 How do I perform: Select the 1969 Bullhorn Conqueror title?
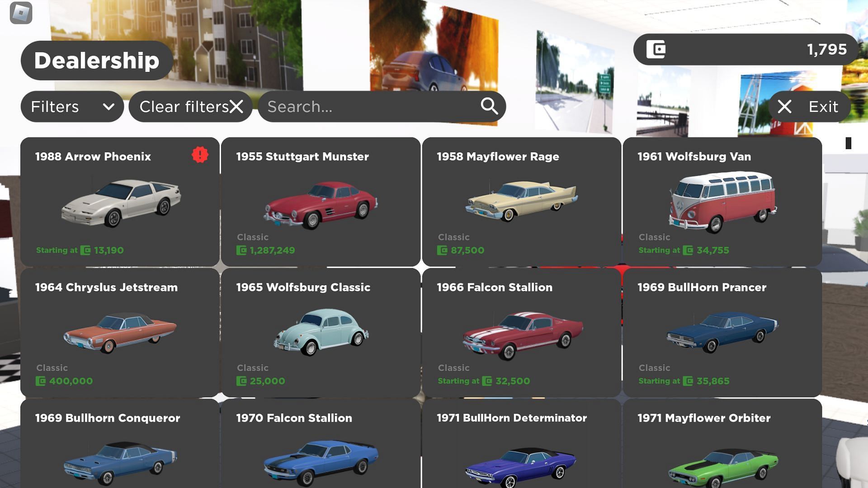[108, 418]
